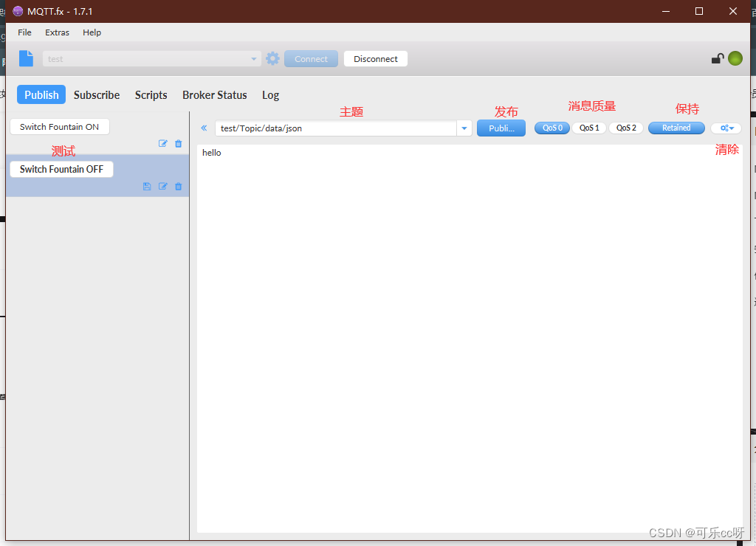Open the File menu
The width and height of the screenshot is (756, 546).
pyautogui.click(x=24, y=32)
